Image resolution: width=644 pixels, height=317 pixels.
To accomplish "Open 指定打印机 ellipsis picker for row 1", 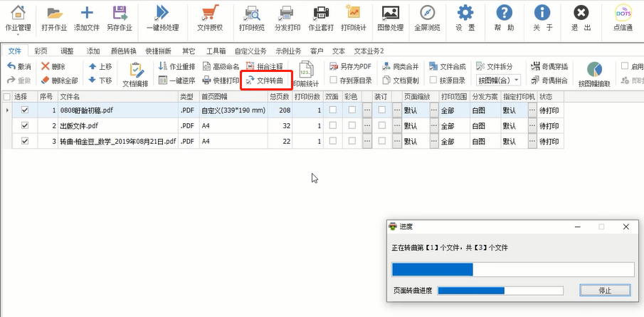I will 532,110.
